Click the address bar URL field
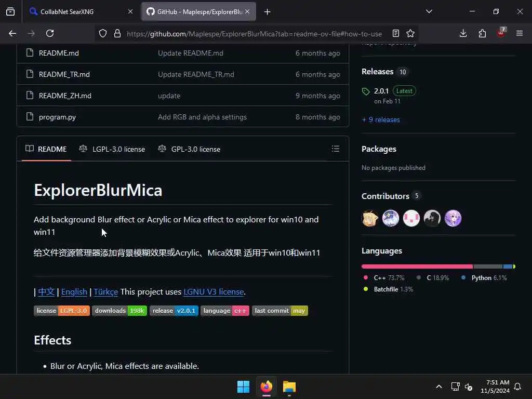This screenshot has height=399, width=532. tap(254, 34)
